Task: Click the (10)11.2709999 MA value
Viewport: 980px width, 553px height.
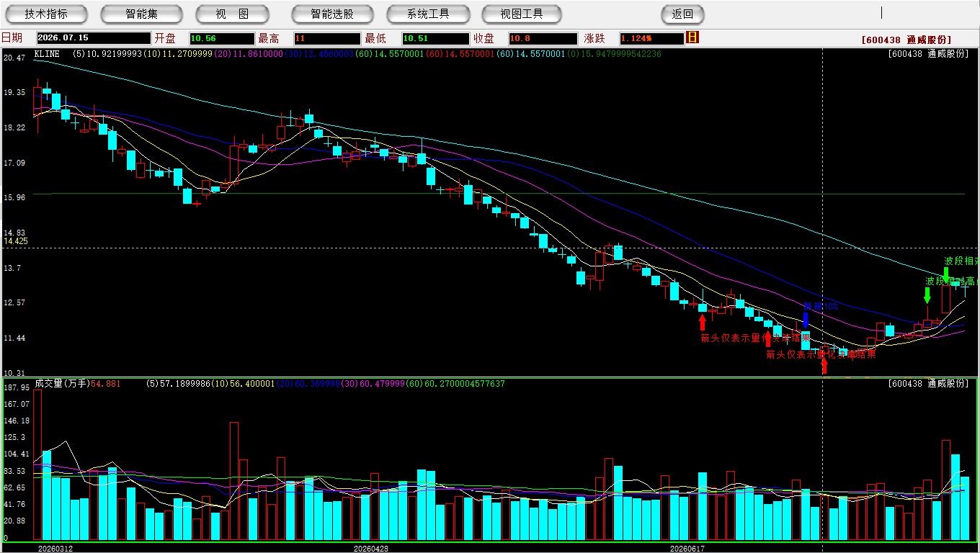Action: click(x=179, y=54)
